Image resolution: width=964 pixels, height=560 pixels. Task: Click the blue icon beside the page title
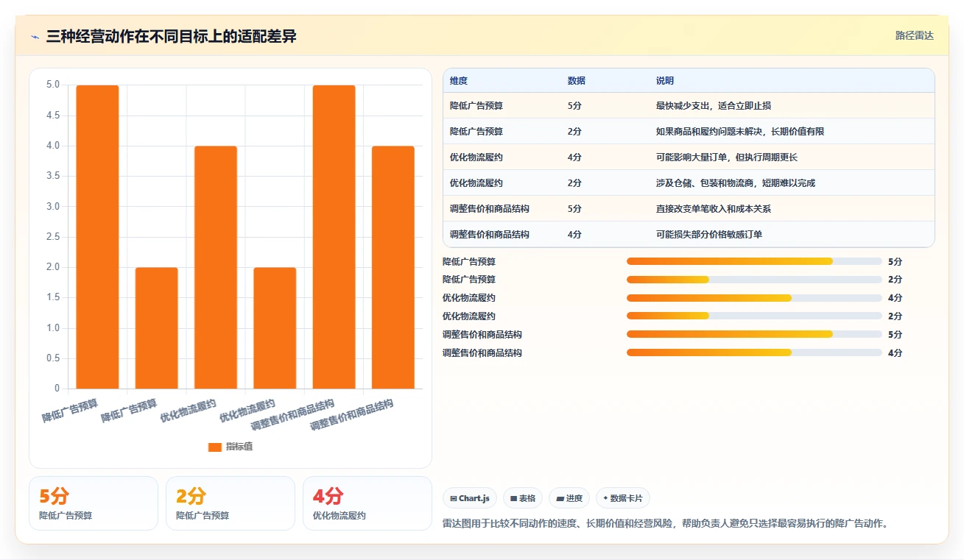click(35, 36)
